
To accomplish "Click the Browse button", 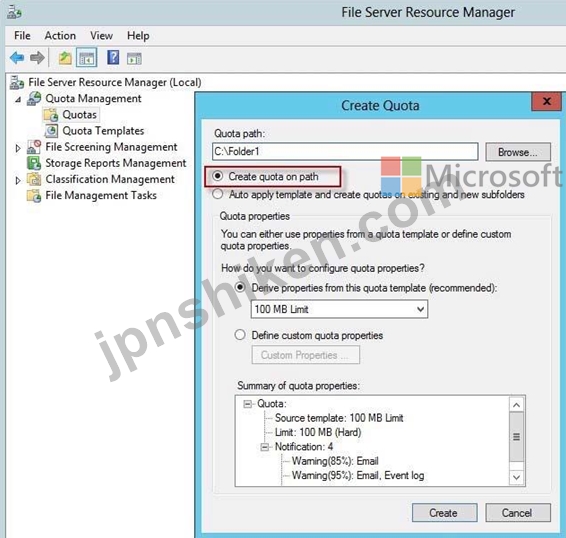I will (518, 152).
